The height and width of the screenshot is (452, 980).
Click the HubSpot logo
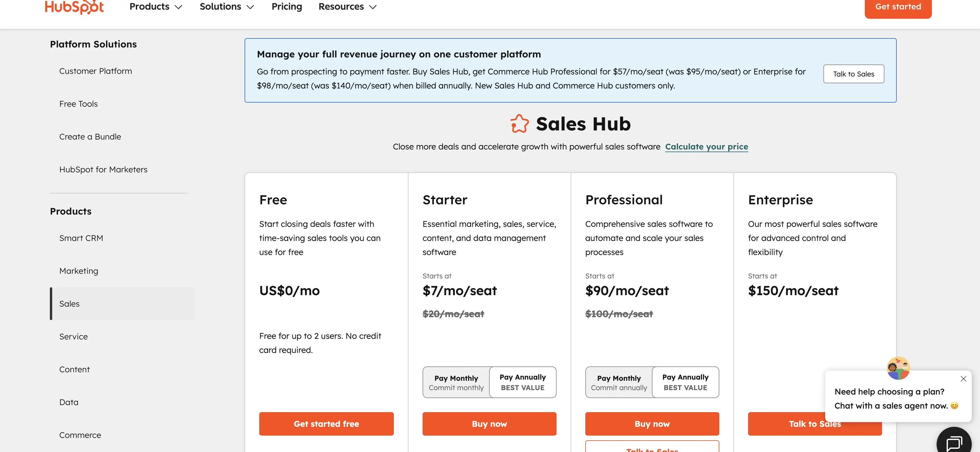coord(74,7)
